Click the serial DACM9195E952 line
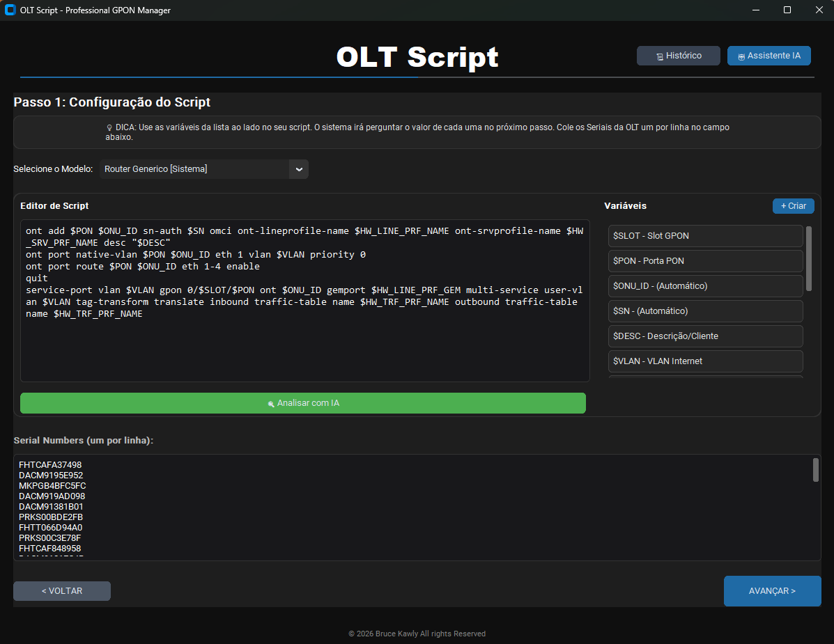This screenshot has width=834, height=644. pyautogui.click(x=51, y=476)
